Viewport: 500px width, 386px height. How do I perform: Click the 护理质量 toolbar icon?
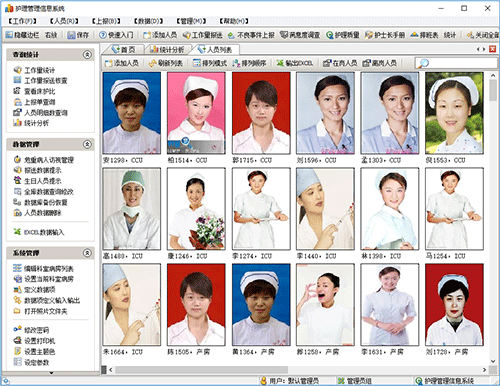click(x=330, y=35)
